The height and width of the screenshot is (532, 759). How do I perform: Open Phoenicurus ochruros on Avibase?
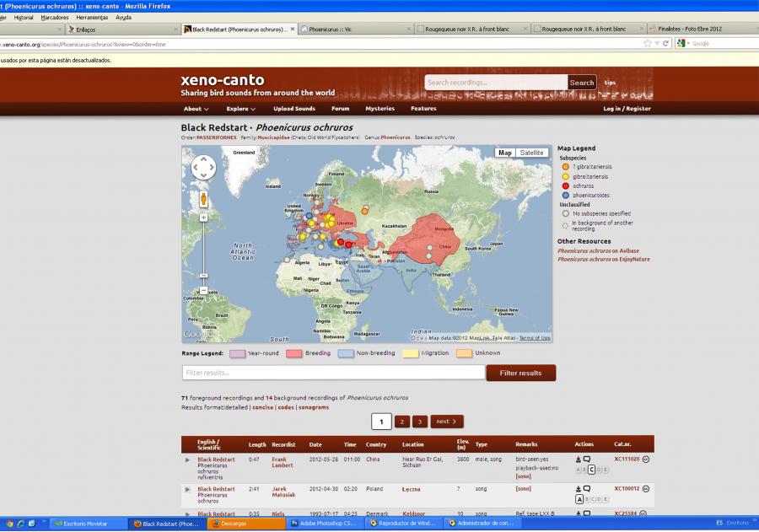coord(598,250)
